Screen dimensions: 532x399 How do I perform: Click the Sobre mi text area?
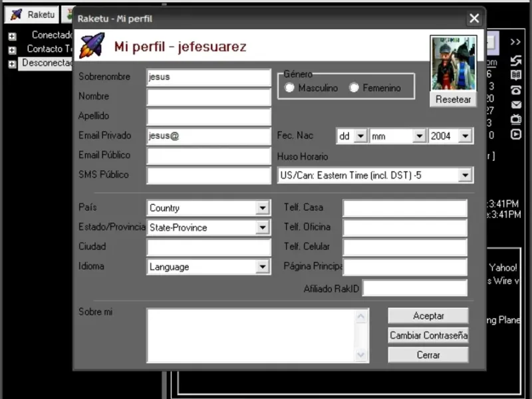(251, 336)
